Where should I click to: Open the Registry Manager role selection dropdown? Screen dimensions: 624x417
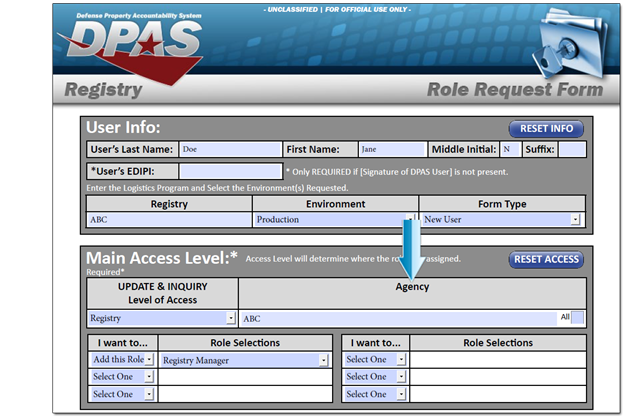point(245,360)
